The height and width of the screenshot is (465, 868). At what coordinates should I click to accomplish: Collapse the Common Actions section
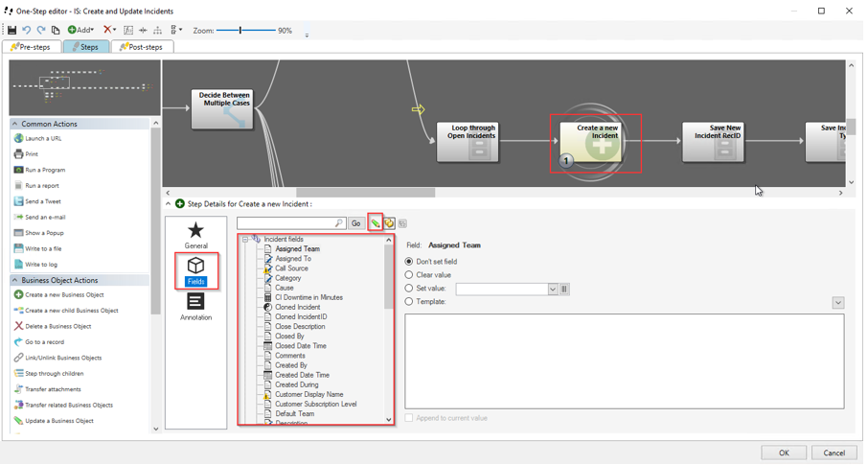(14, 124)
